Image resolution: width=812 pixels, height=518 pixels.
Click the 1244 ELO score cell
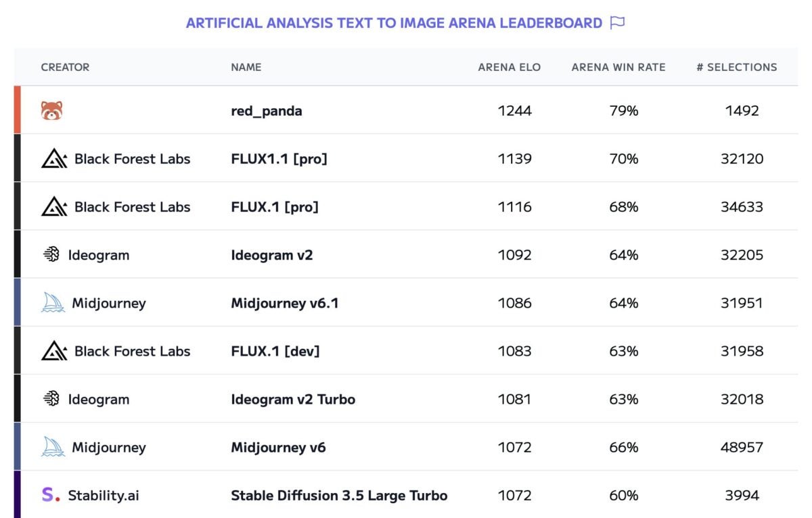coord(515,111)
